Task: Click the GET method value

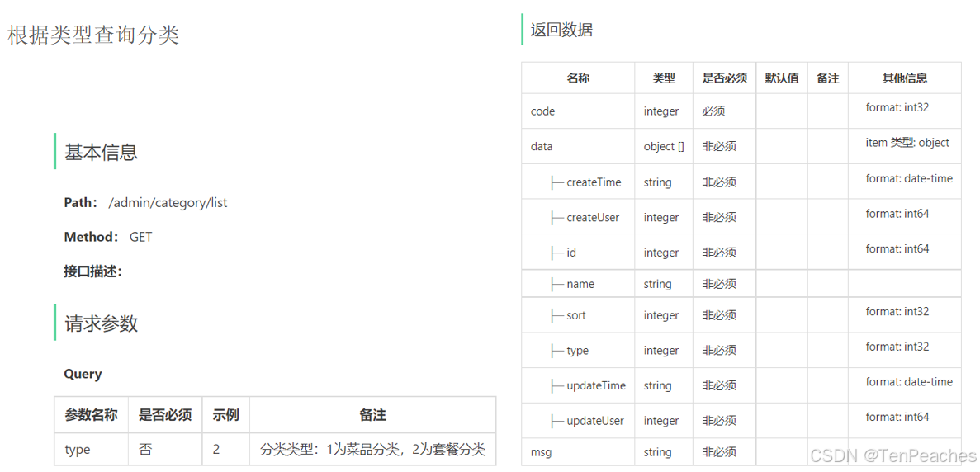Action: click(140, 238)
